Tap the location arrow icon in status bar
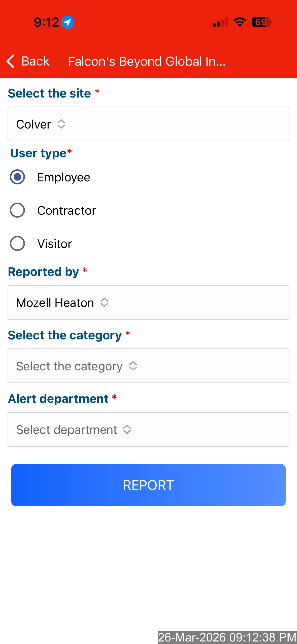This screenshot has width=297, height=644. (x=68, y=22)
